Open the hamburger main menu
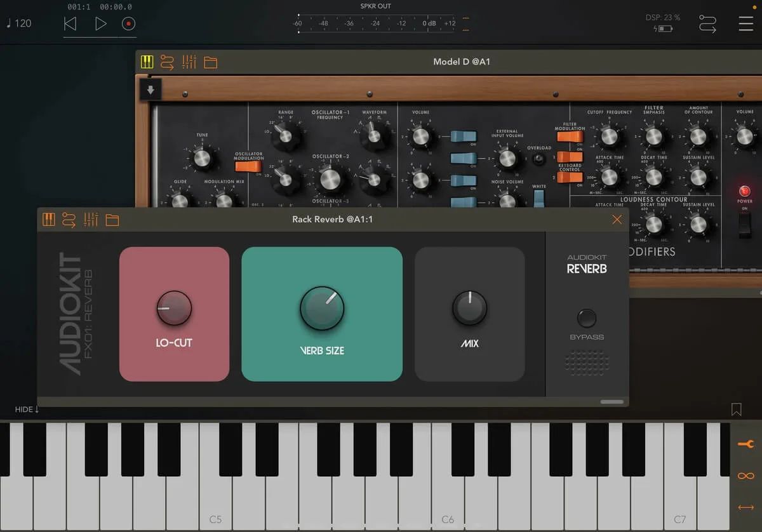The width and height of the screenshot is (762, 532). click(x=745, y=23)
